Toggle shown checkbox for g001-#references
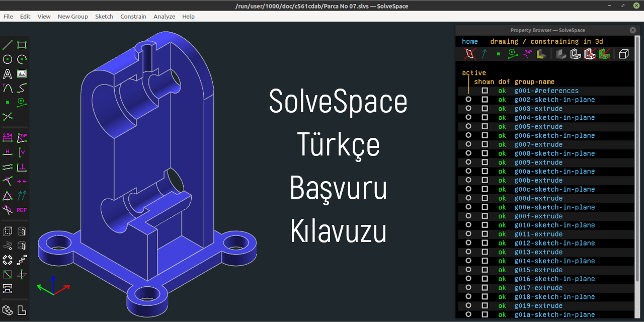Viewport: 644px width, 322px height. pos(485,91)
